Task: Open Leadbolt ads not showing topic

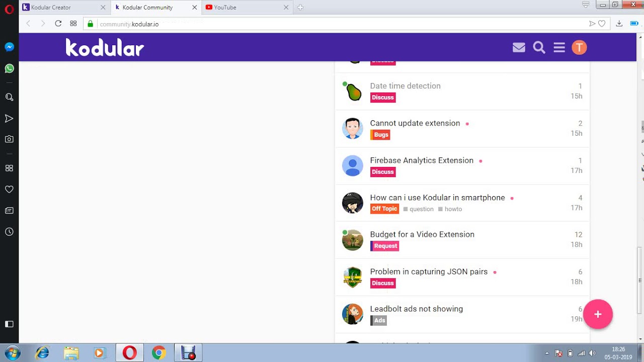Action: point(416,309)
